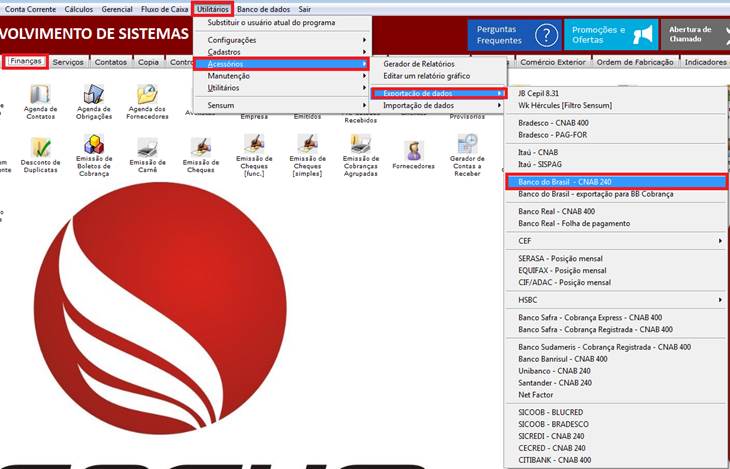Image resolution: width=730 pixels, height=469 pixels.
Task: Switch to the Finanças tab
Action: pyautogui.click(x=26, y=61)
